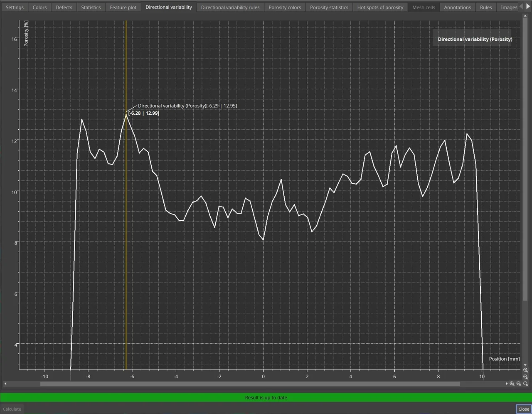The height and width of the screenshot is (414, 532).
Task: Open the Defects tab
Action: click(x=64, y=7)
